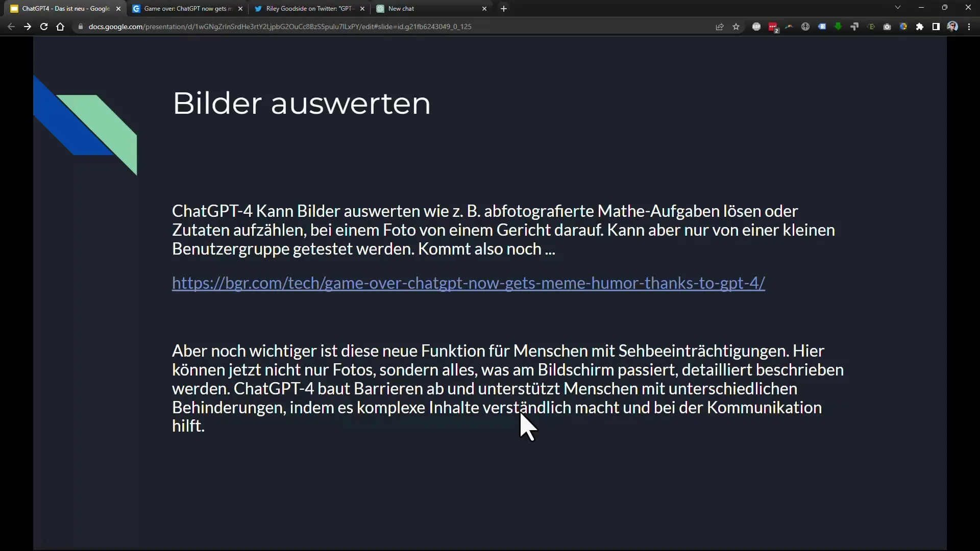Open the browser home page
This screenshot has width=980, height=551.
pyautogui.click(x=60, y=27)
